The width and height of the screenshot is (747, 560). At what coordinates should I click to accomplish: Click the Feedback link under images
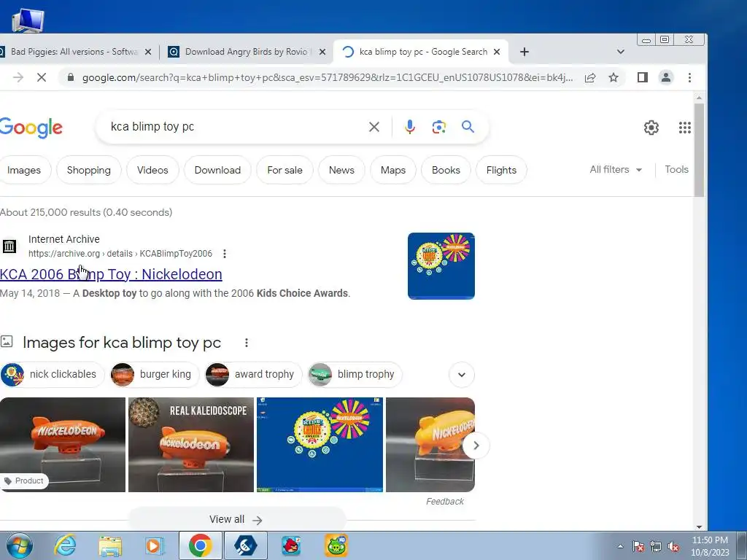[x=444, y=502]
